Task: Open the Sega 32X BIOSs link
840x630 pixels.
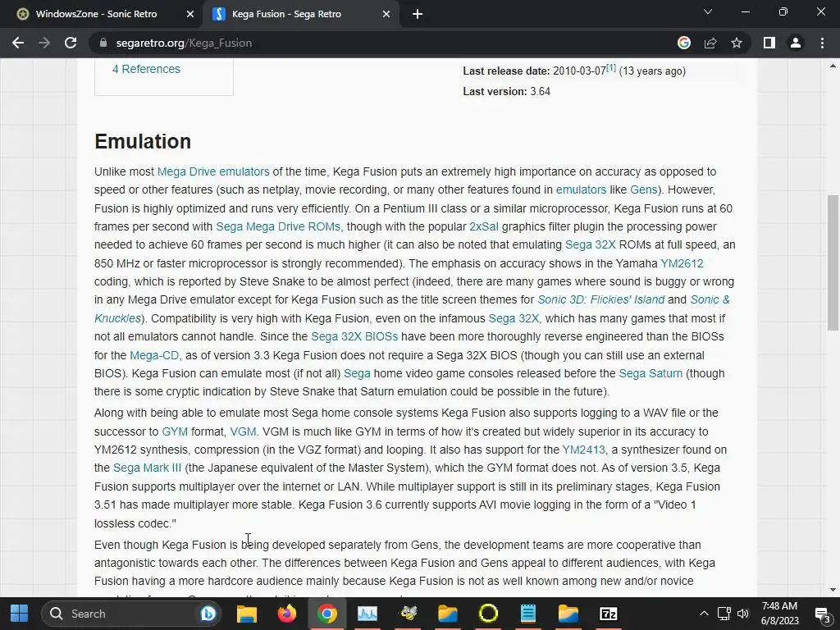Action: tap(354, 336)
